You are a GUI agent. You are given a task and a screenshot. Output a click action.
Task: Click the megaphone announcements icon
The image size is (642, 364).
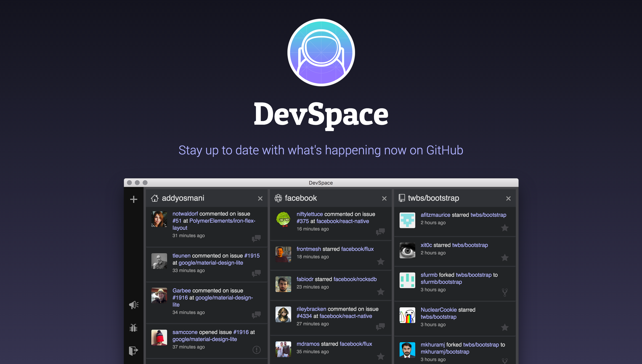point(134,305)
